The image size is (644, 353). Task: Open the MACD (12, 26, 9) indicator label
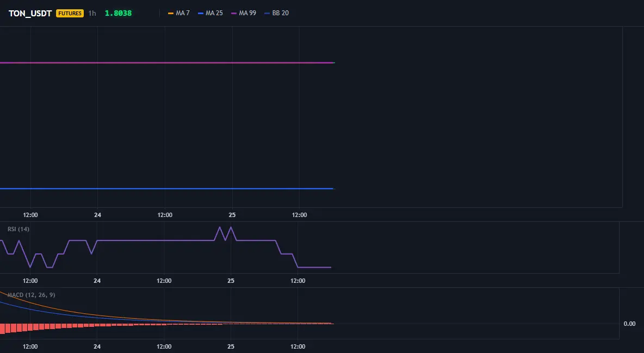coord(31,295)
